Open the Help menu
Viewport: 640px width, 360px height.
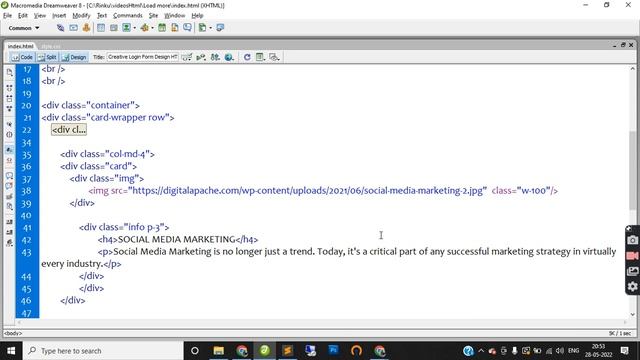pyautogui.click(x=197, y=15)
